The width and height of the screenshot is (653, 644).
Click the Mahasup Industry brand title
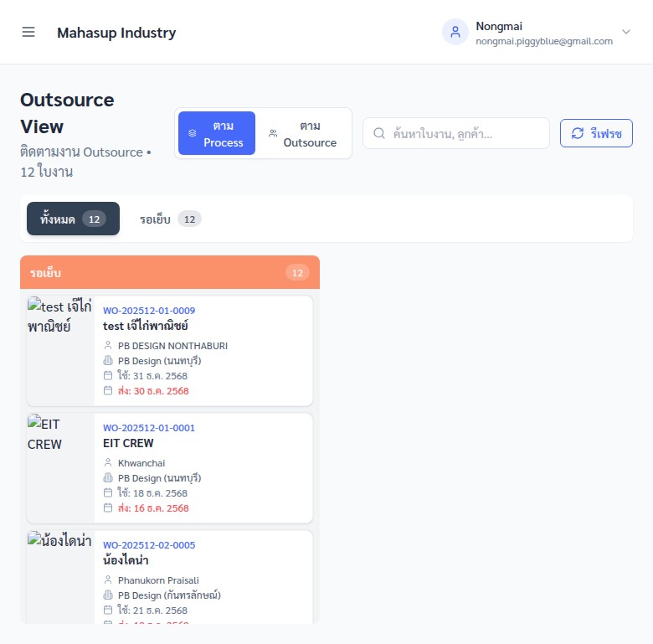[x=116, y=33]
